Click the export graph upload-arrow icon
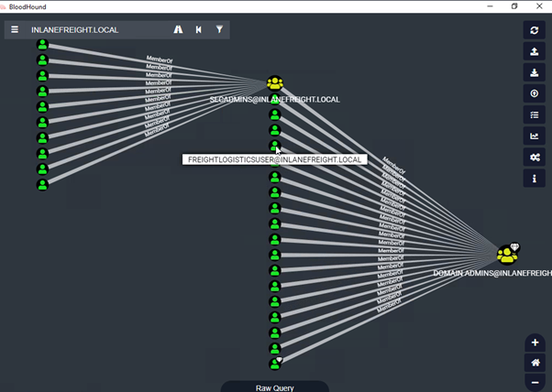Viewport: 552px width, 392px height. [535, 51]
